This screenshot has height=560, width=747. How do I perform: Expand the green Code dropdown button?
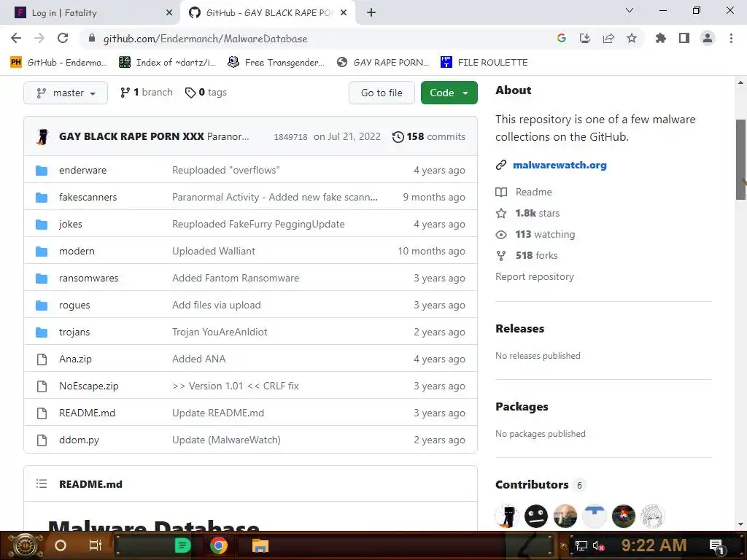(x=449, y=93)
